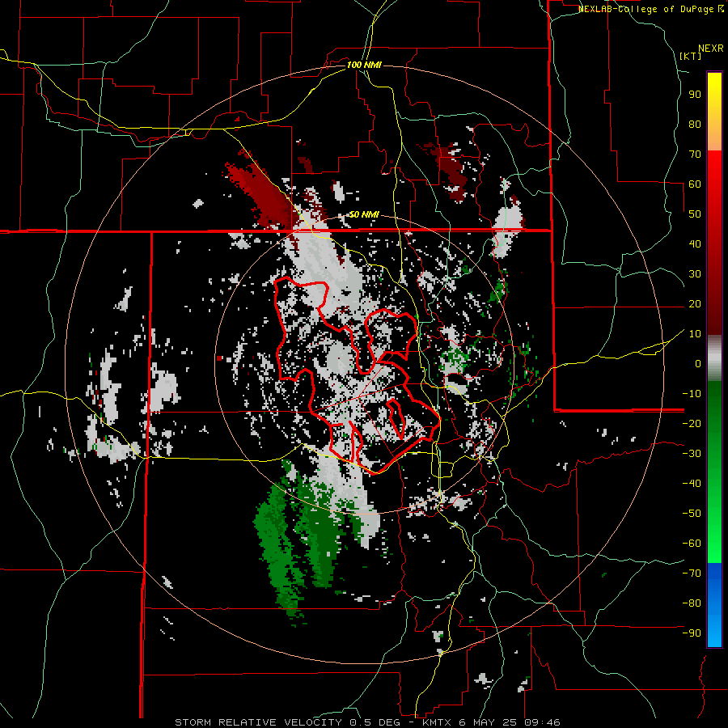Viewport: 728px width, 728px height.
Task: Click the -70 value on the velocity scale
Action: click(x=692, y=574)
